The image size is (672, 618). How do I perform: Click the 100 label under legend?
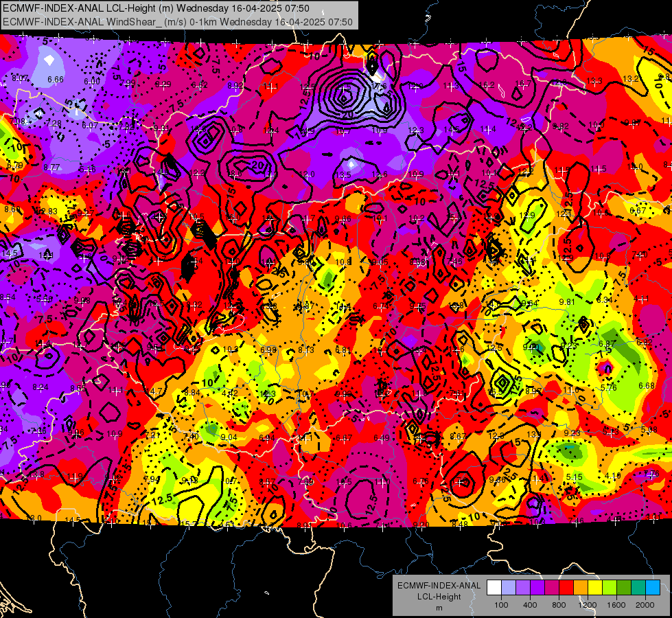click(x=501, y=605)
